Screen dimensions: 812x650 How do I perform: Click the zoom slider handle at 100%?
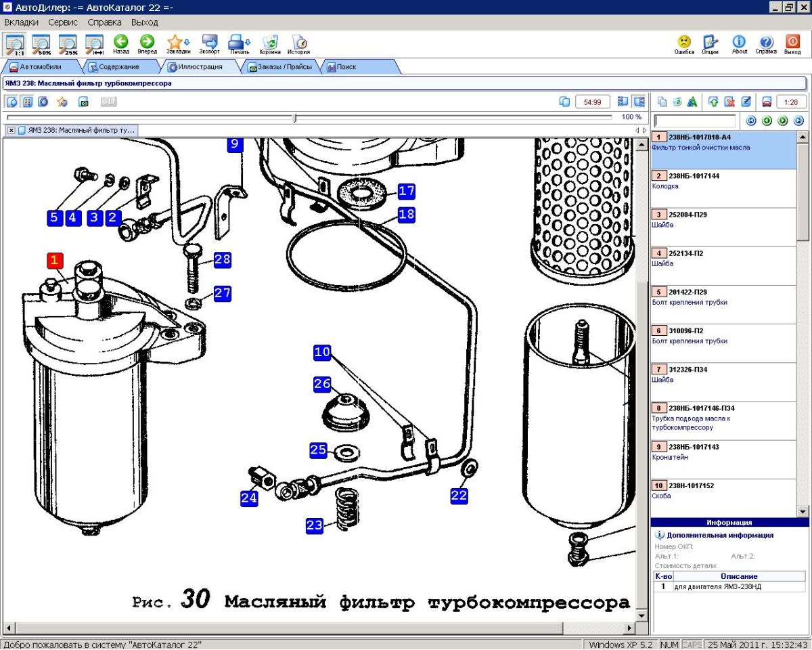point(294,118)
